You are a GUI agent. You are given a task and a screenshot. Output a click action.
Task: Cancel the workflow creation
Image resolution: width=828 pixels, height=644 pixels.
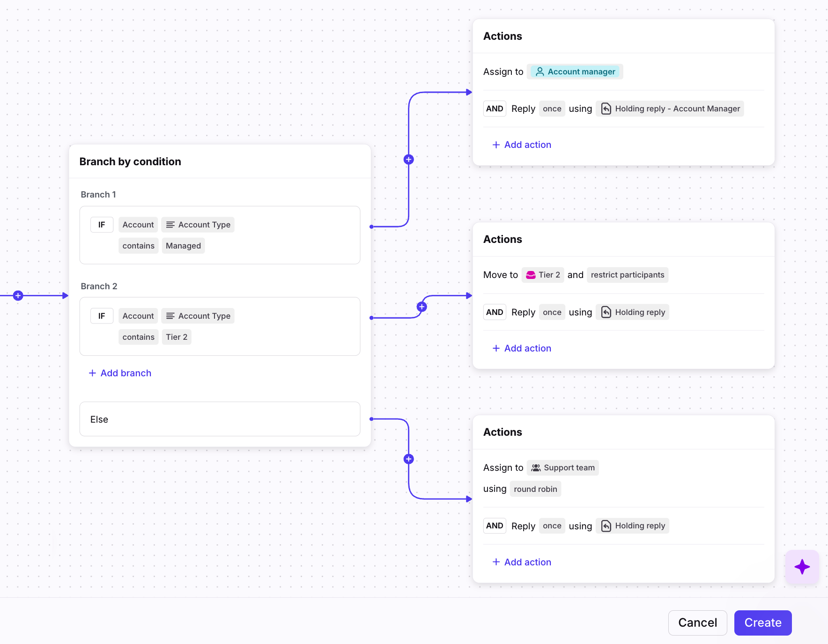click(x=697, y=622)
